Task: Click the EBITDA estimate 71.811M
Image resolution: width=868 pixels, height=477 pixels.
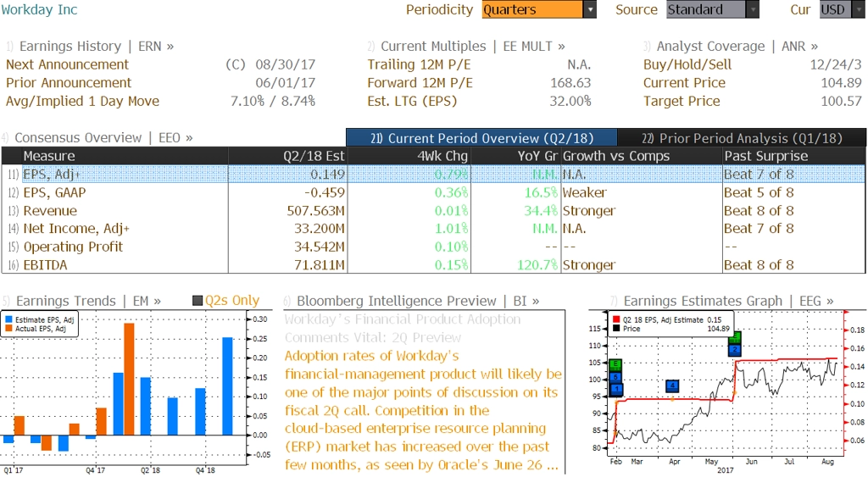Action: [x=320, y=264]
